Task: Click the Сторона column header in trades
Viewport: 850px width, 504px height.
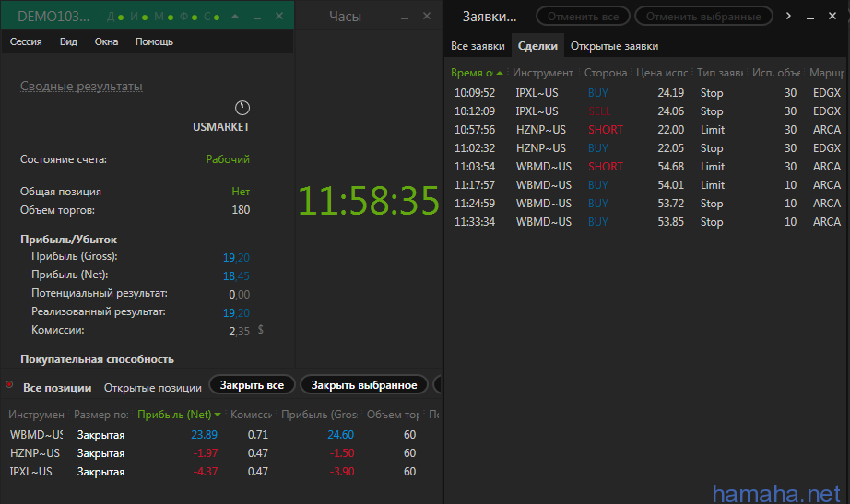Action: coord(606,73)
